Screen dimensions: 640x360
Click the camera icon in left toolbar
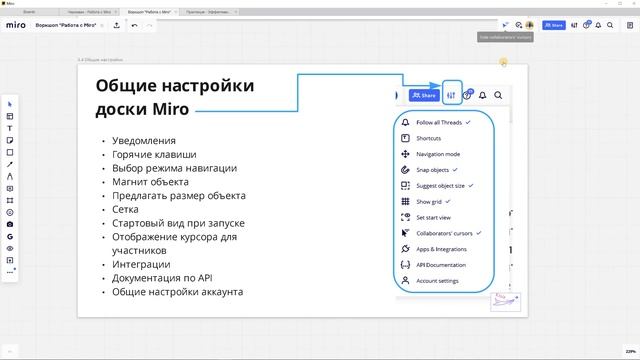10,224
